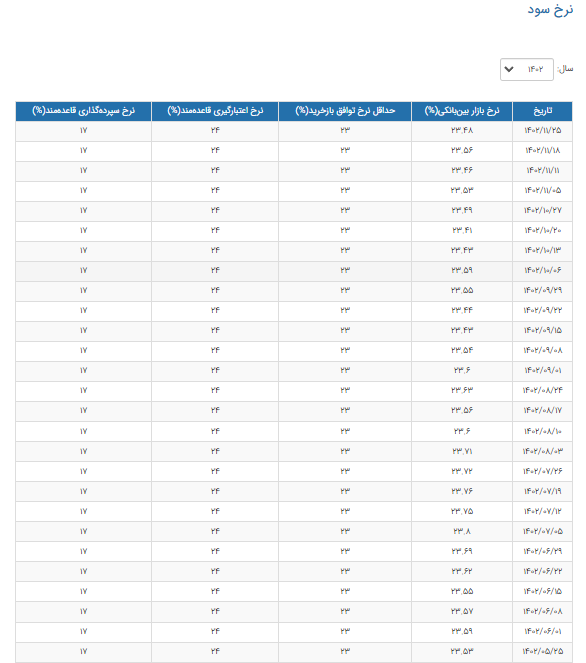586x663 pixels.
Task: Click the نرخ سود page title
Action: pyautogui.click(x=550, y=10)
